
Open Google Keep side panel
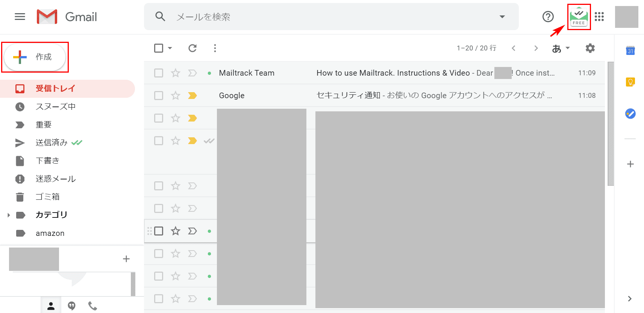tap(630, 82)
